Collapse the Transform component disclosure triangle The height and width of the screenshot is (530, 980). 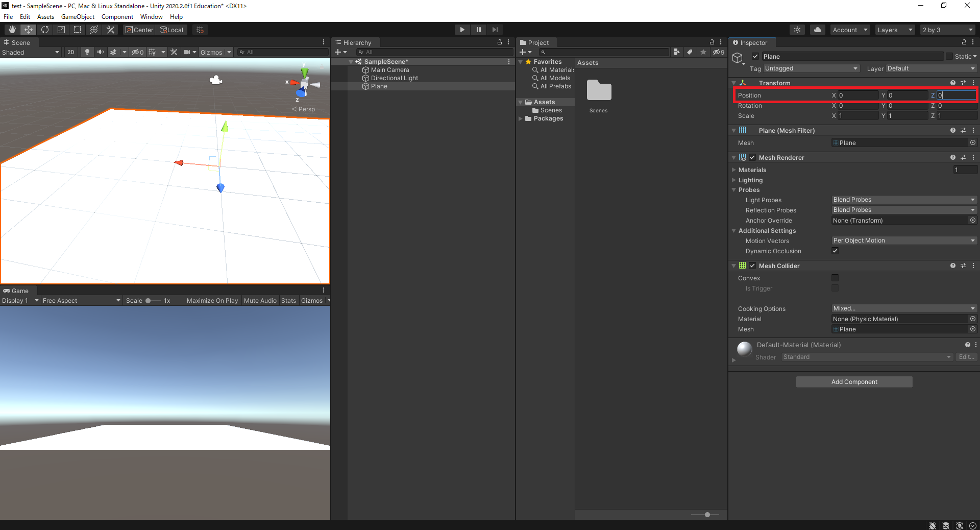tap(733, 83)
